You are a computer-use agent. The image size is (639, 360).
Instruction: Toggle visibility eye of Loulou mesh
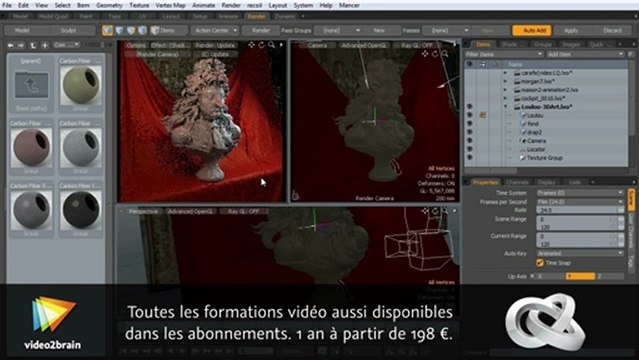coord(469,115)
